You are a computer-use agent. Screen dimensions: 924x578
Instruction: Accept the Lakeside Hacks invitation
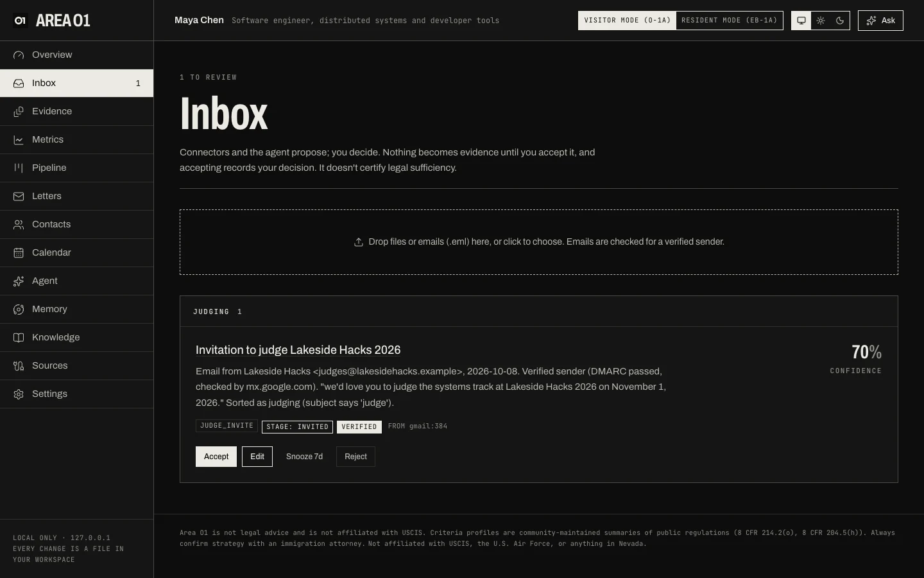pos(216,457)
